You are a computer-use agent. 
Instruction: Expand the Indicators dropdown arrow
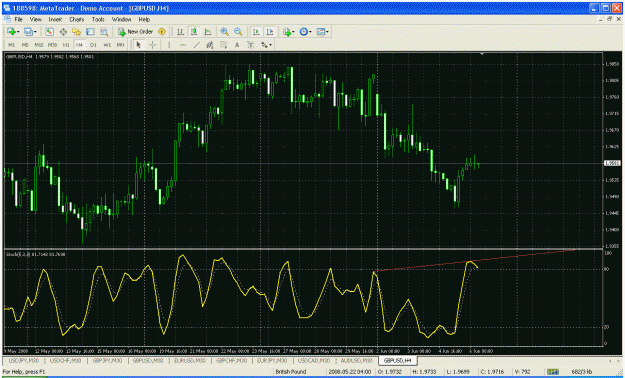tap(293, 32)
